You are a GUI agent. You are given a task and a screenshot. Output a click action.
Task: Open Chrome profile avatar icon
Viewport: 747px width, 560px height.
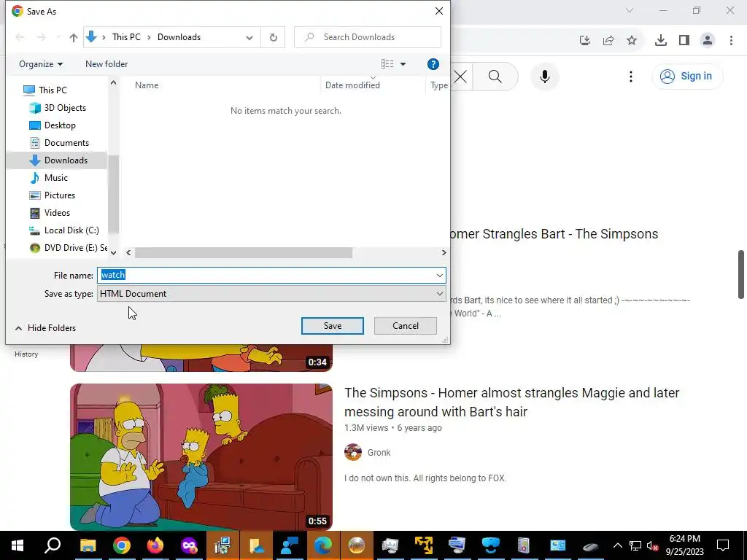click(x=708, y=41)
